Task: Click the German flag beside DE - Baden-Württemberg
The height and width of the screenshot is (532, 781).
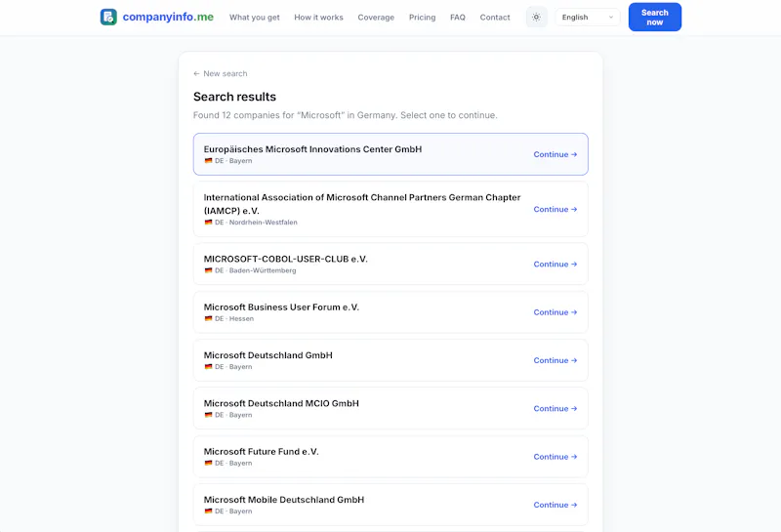Action: pos(208,270)
